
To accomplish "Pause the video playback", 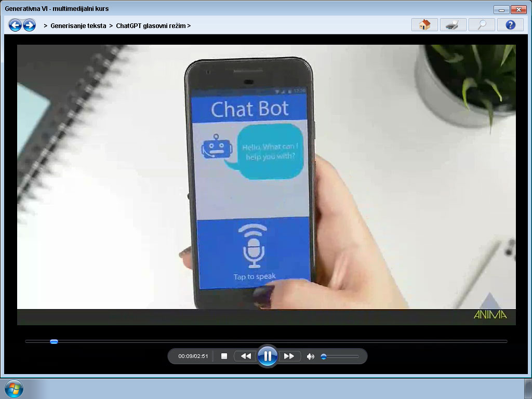I will pos(268,356).
